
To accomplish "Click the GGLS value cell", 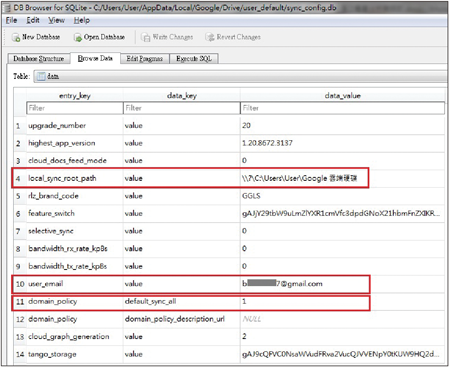I will 342,196.
